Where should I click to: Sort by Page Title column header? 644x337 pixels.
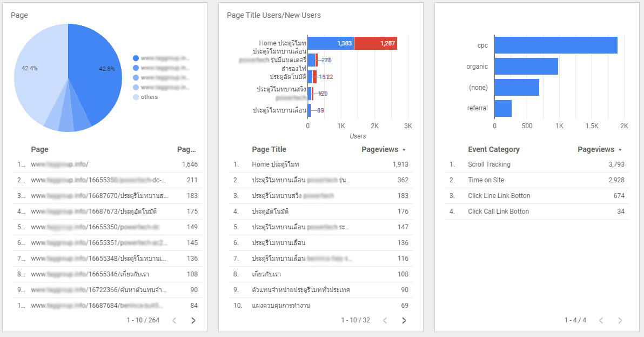pyautogui.click(x=269, y=150)
